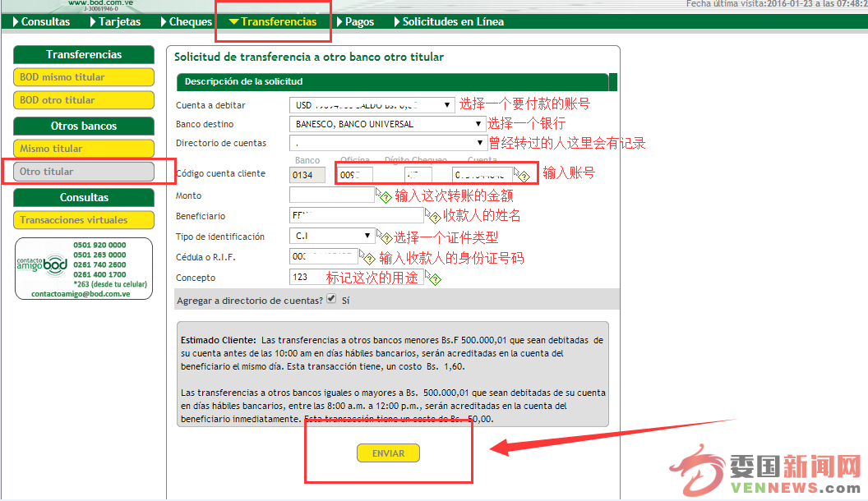The width and height of the screenshot is (868, 501).
Task: Open Transacciones virtuales
Action: [x=84, y=219]
